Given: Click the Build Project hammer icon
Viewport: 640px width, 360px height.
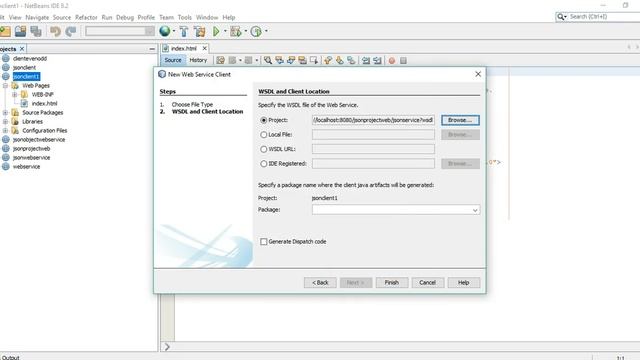Looking at the screenshot, I should point(184,31).
